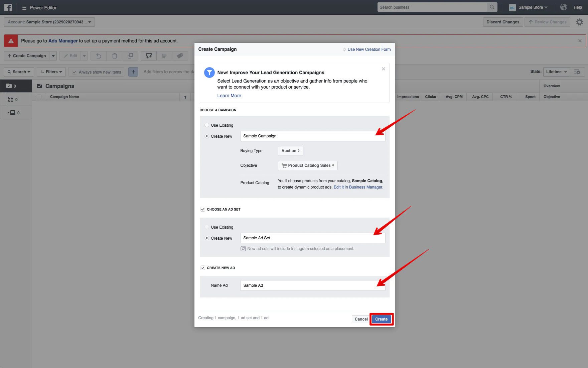The width and height of the screenshot is (588, 368).
Task: Uncheck the Create New Ad checkbox
Action: point(203,268)
